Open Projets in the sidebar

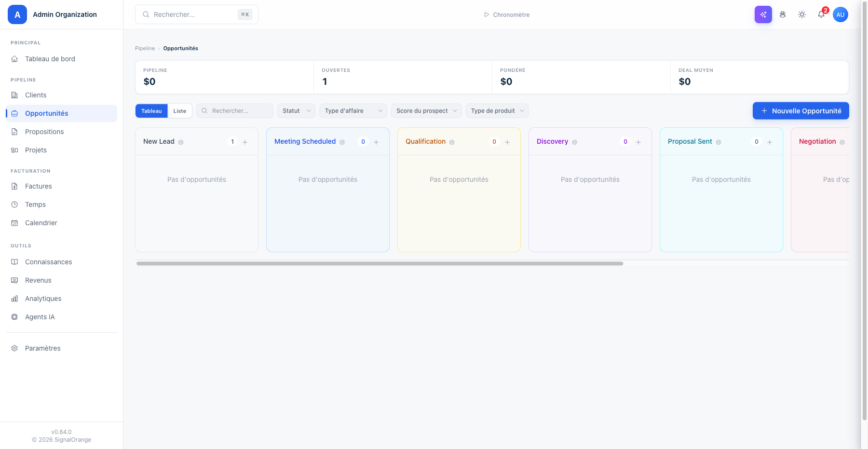click(61, 150)
